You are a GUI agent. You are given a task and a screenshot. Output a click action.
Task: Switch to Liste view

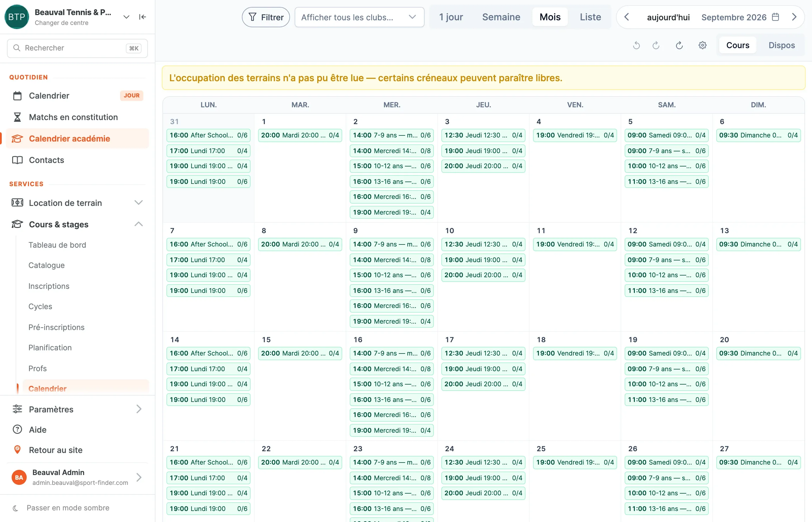(590, 17)
